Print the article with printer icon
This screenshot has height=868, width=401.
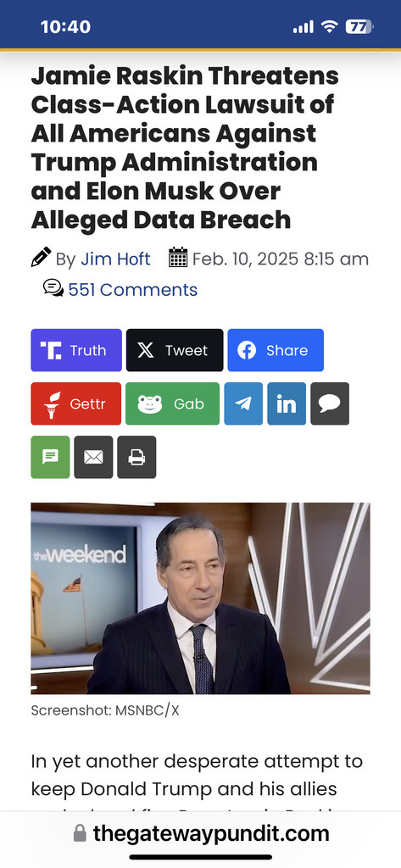(x=136, y=457)
